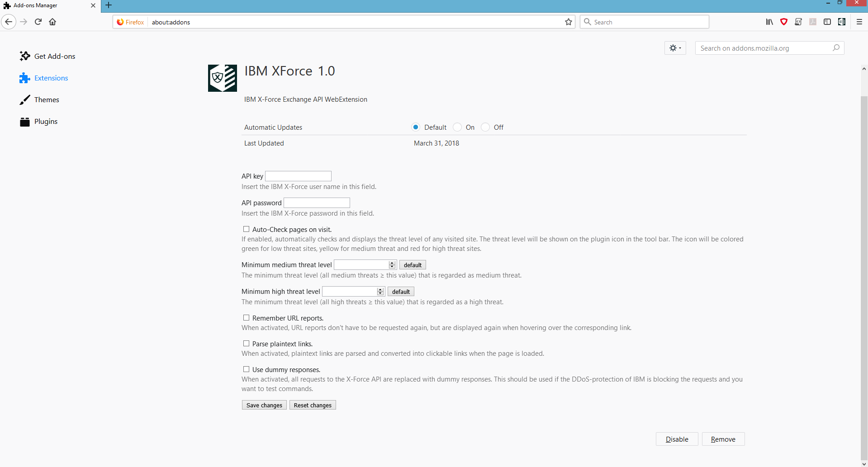This screenshot has width=868, height=467.
Task: Open a new tab with the plus icon
Action: coord(109,5)
